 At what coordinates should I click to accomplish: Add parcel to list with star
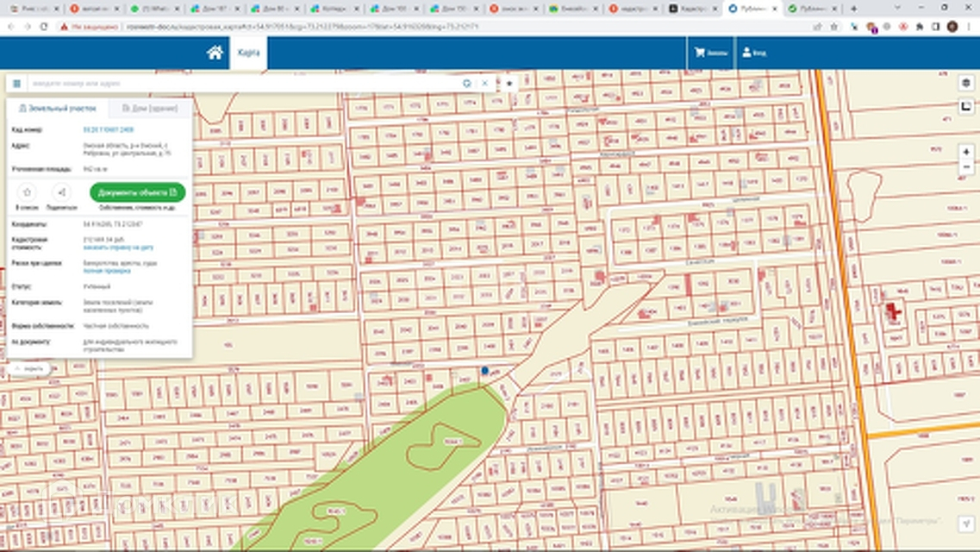[x=27, y=192]
